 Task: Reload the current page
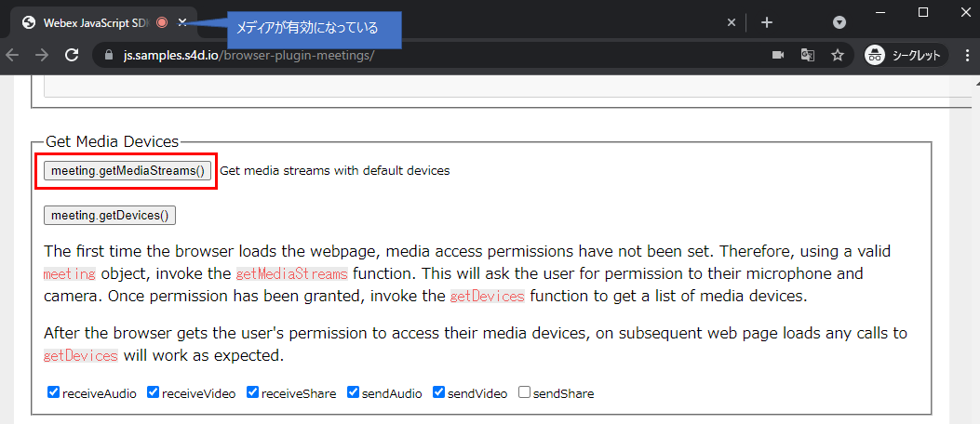pos(71,55)
